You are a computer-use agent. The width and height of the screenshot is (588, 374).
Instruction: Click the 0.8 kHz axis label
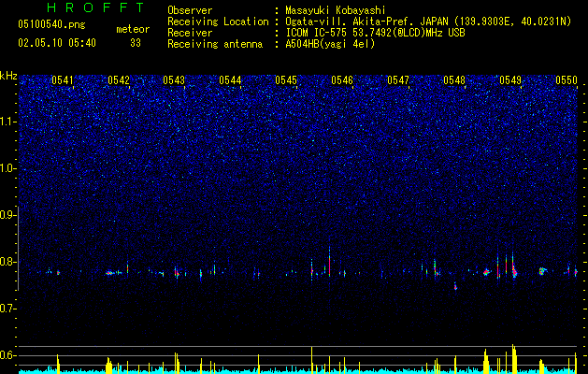(7, 262)
